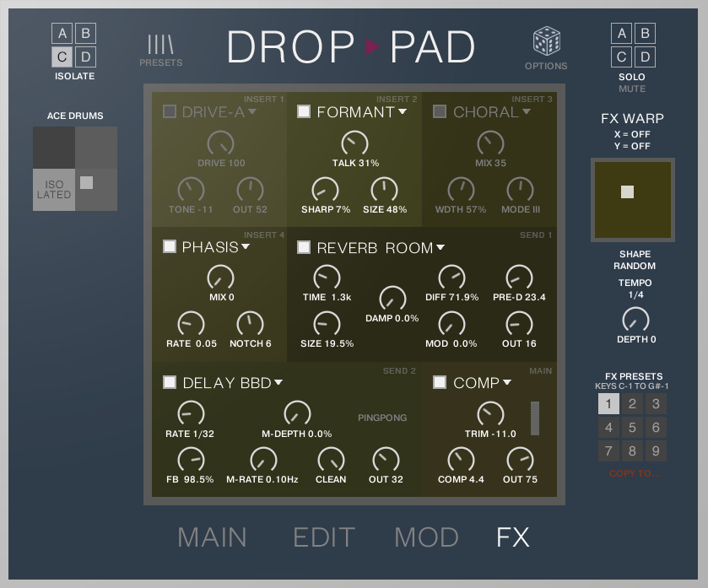Click the Comp TRIM -11.0 knob
This screenshot has height=588, width=708.
[x=490, y=413]
